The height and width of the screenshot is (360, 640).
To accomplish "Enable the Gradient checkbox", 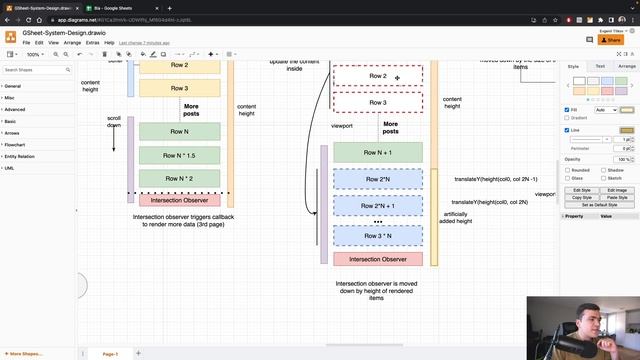I will (567, 118).
